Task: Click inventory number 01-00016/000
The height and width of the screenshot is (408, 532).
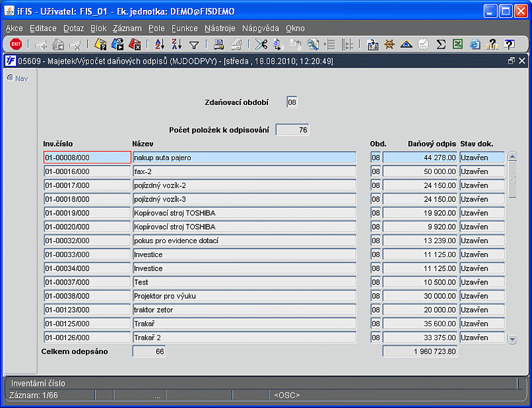Action: (87, 171)
